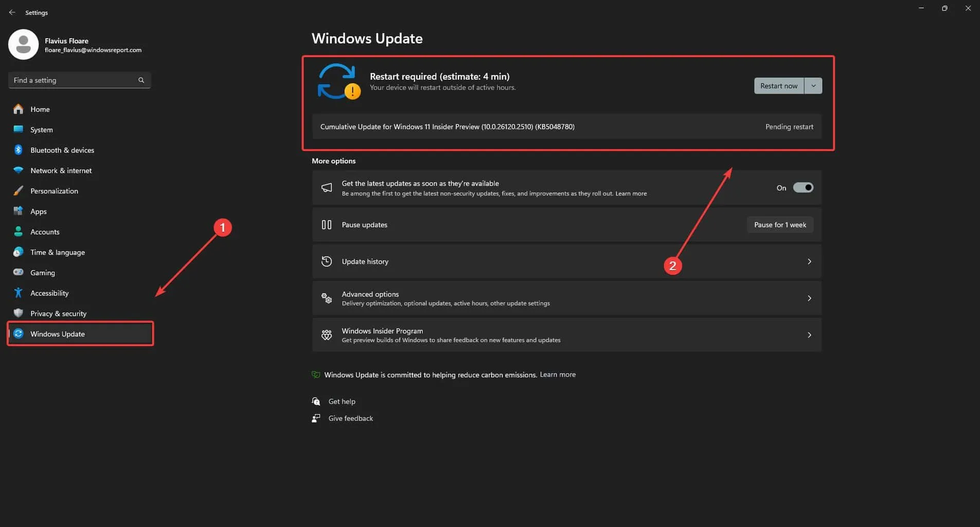Image resolution: width=980 pixels, height=527 pixels.
Task: Click the Pause updates row label
Action: (364, 225)
